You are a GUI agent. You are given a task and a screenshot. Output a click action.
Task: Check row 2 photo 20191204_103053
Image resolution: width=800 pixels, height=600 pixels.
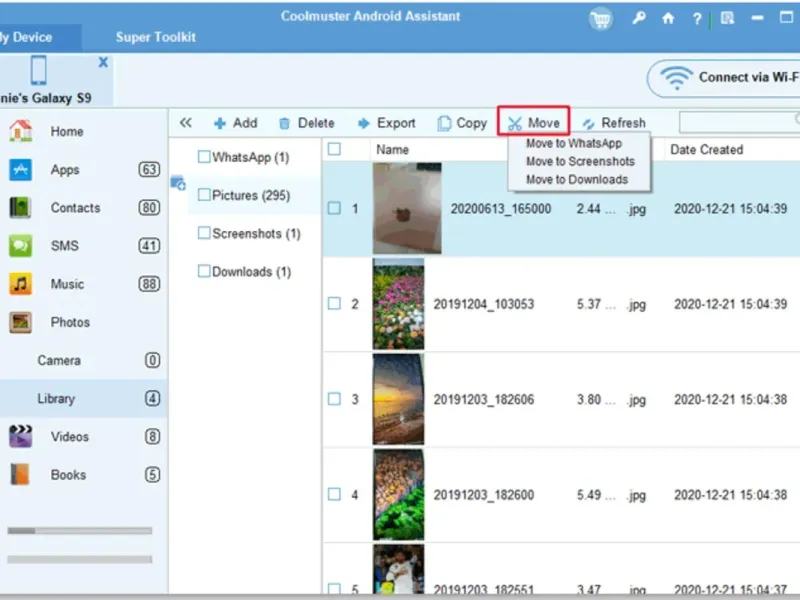point(334,304)
